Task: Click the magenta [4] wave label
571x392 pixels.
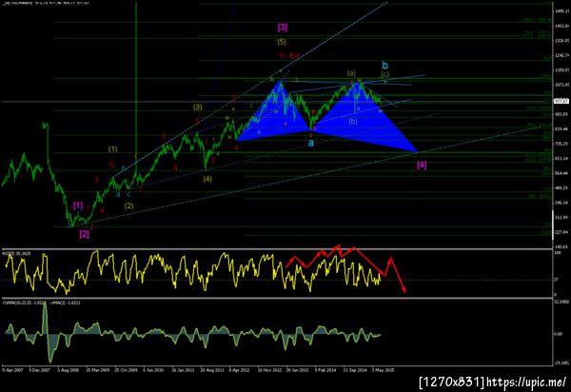Action: (x=422, y=165)
